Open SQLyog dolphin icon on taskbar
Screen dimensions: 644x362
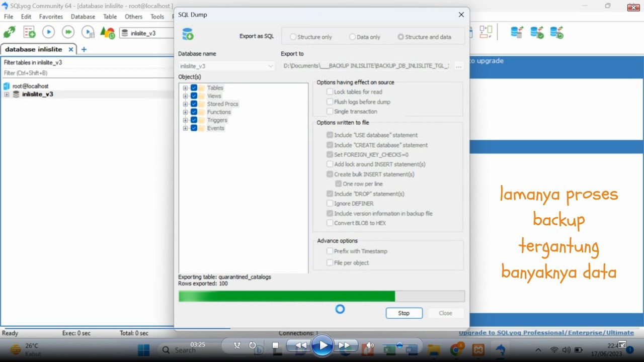pyautogui.click(x=500, y=349)
